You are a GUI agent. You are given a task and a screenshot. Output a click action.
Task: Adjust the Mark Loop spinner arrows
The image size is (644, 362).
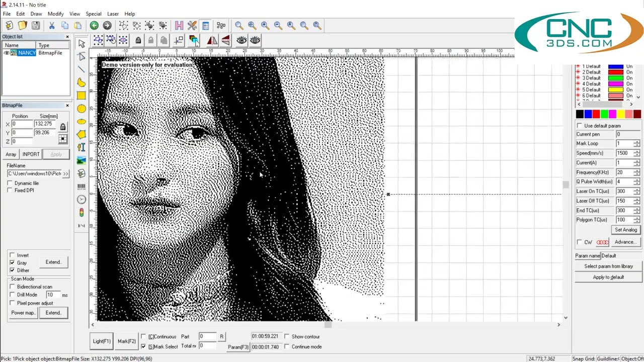(636, 144)
